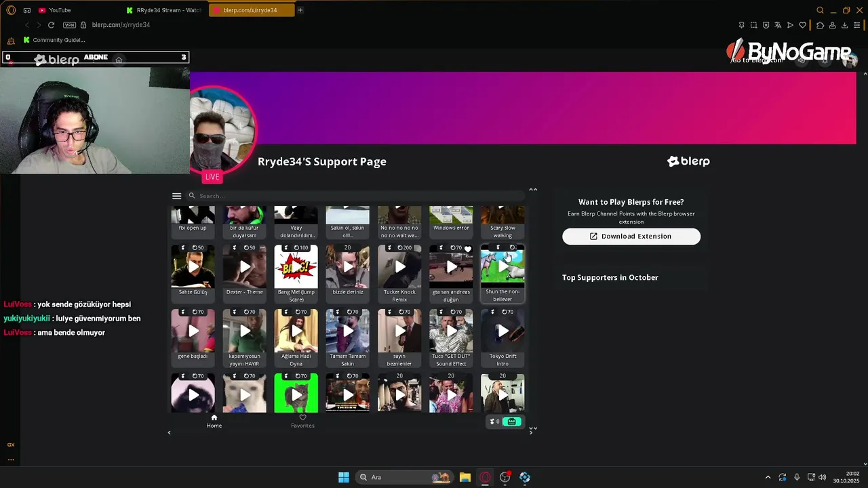Viewport: 868px width, 488px height.
Task: Open the blerp hamburger menu
Action: (177, 196)
